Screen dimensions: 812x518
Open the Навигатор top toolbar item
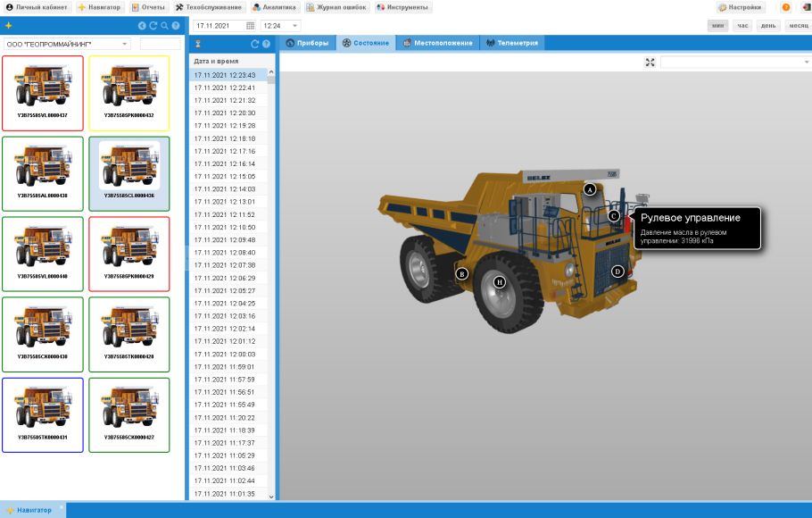click(99, 7)
